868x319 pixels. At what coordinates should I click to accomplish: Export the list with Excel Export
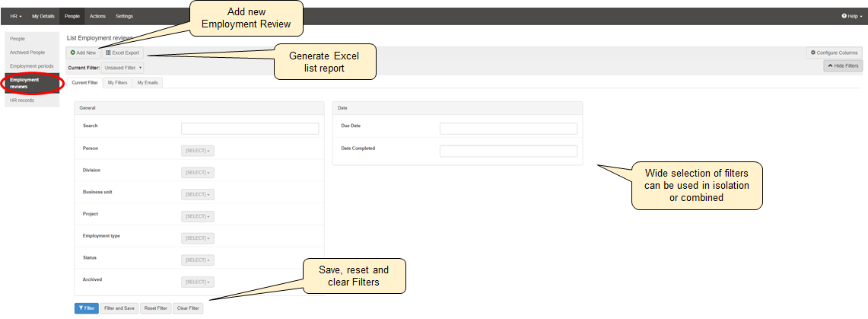pyautogui.click(x=122, y=53)
